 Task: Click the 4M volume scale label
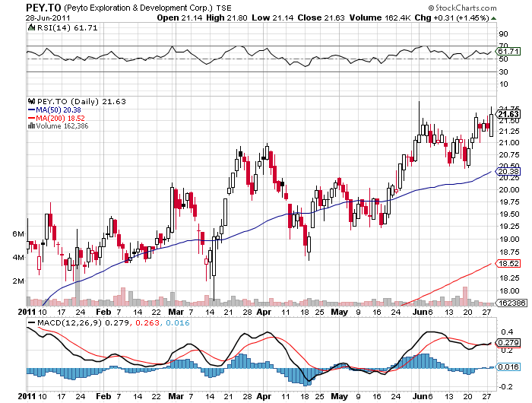tap(18, 257)
